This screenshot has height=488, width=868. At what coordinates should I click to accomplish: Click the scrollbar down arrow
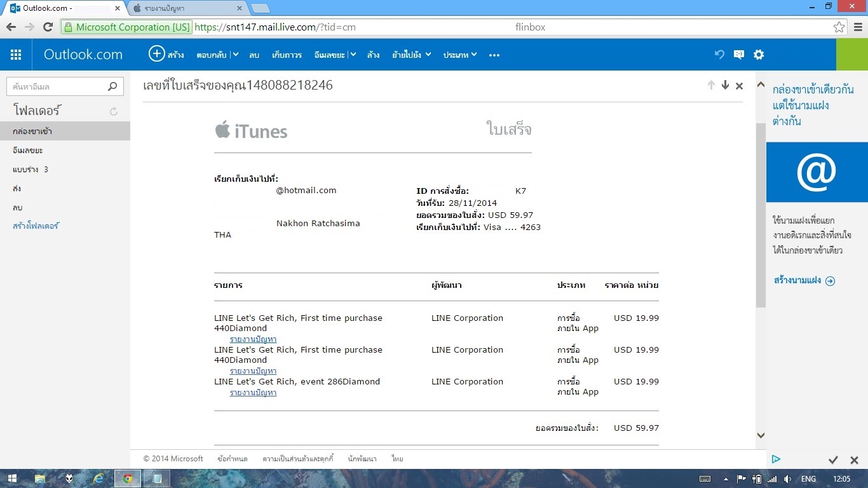point(761,435)
